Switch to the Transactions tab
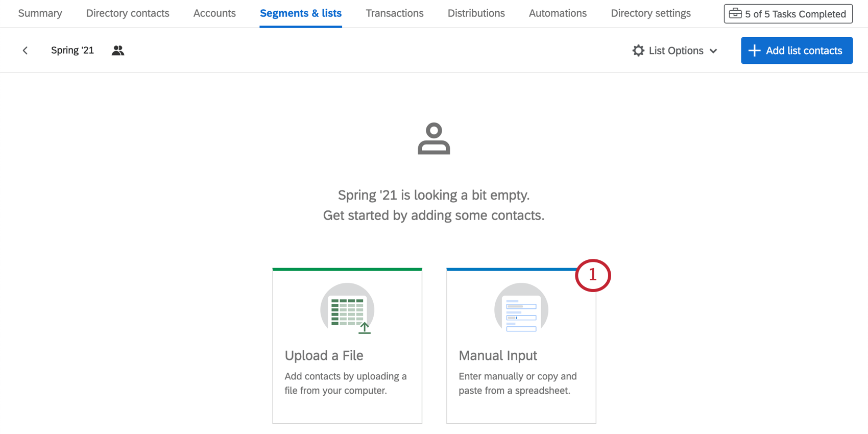The image size is (868, 434). (394, 13)
